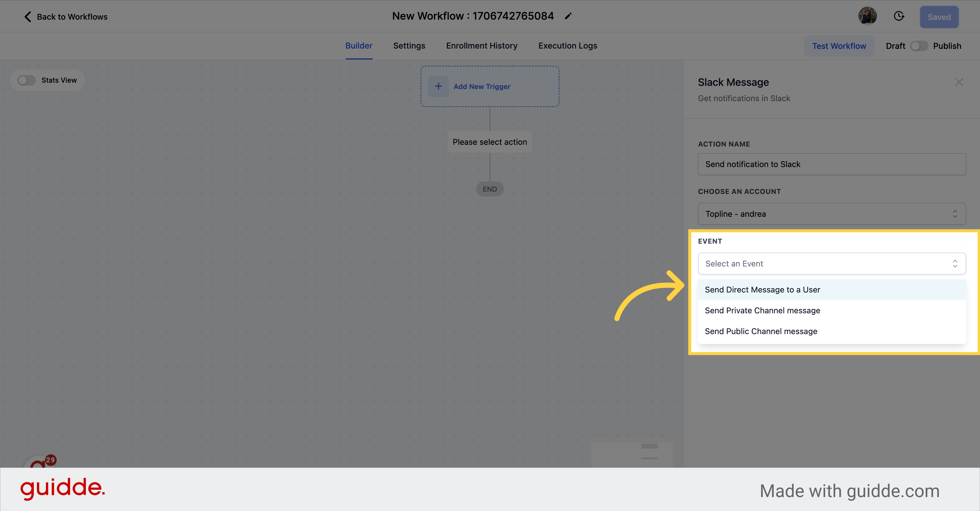980x511 pixels.
Task: Switch to the Settings tab
Action: 409,46
